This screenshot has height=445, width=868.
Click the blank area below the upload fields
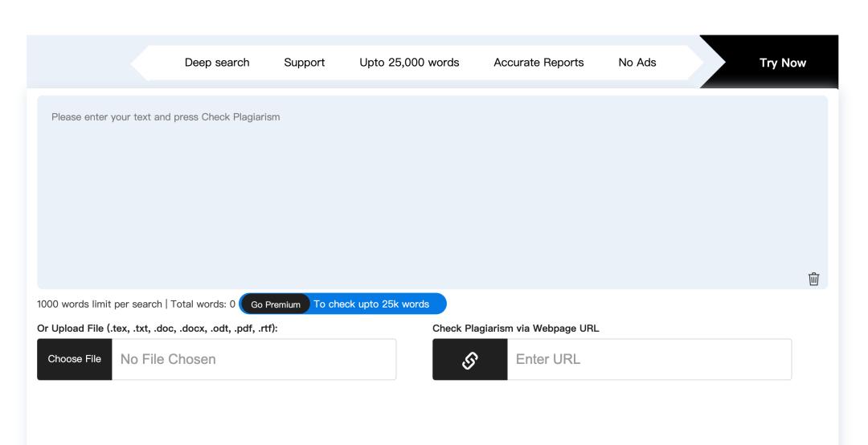click(432, 414)
